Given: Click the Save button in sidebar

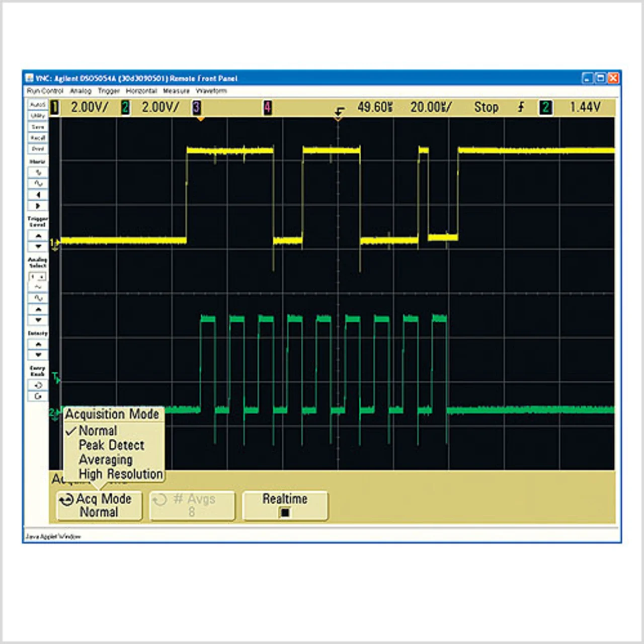Looking at the screenshot, I should click(x=38, y=127).
